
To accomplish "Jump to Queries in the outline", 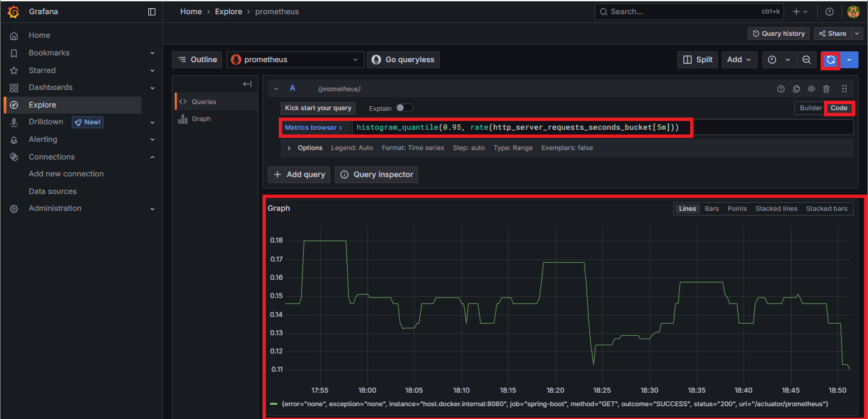I will point(216,101).
